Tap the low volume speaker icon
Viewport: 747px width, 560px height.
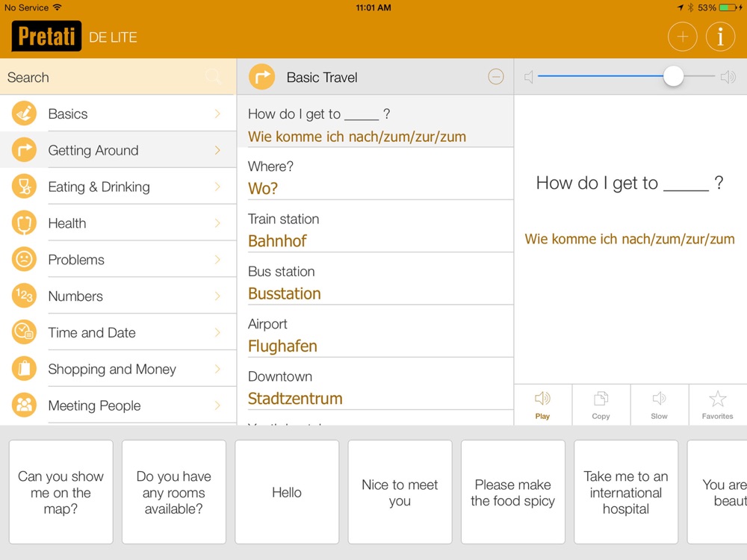pyautogui.click(x=528, y=77)
